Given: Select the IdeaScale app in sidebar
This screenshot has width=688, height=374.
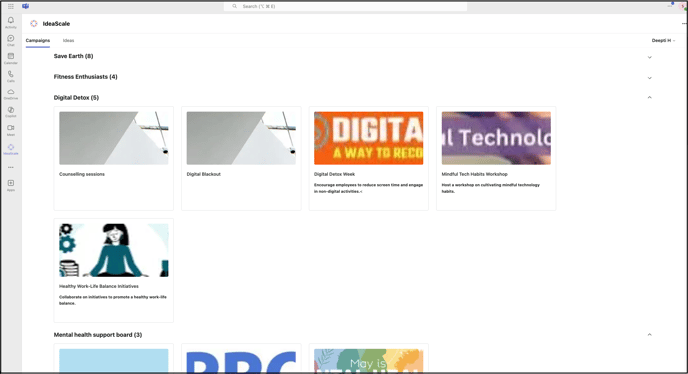Looking at the screenshot, I should click(x=11, y=149).
